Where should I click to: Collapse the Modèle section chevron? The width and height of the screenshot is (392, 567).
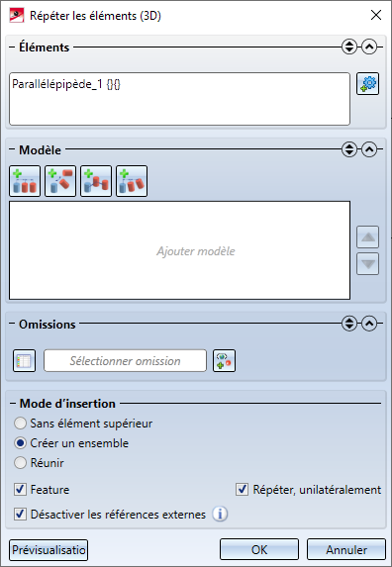[x=369, y=149]
